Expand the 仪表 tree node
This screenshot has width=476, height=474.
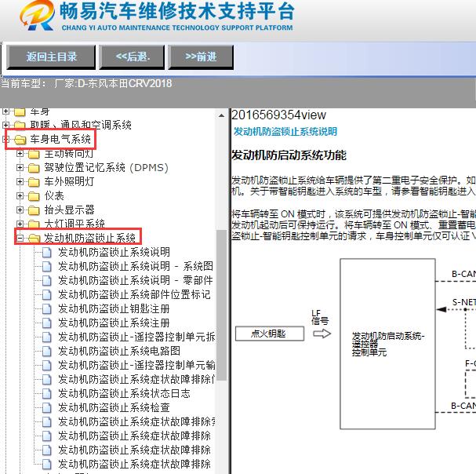[x=20, y=195]
